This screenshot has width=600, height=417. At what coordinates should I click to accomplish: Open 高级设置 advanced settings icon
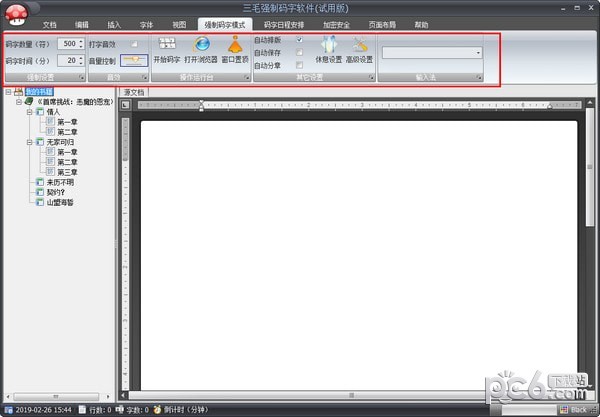[359, 44]
